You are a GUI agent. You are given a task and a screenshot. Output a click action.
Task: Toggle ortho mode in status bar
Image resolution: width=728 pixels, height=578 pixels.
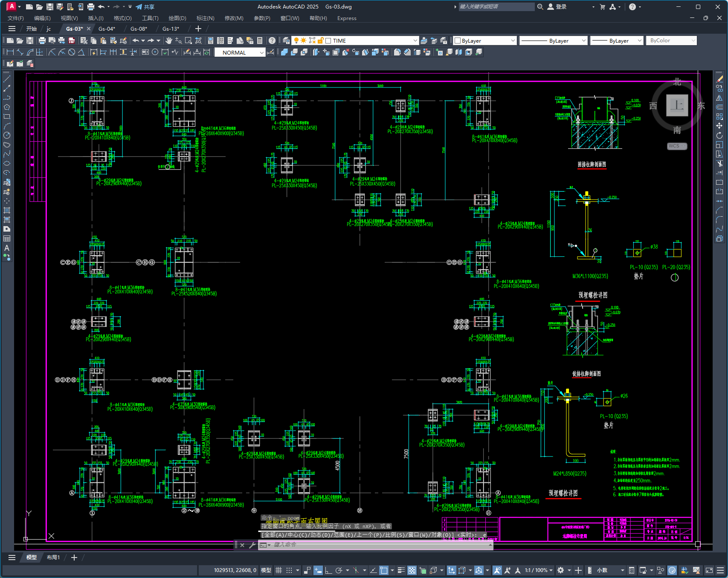pyautogui.click(x=328, y=570)
